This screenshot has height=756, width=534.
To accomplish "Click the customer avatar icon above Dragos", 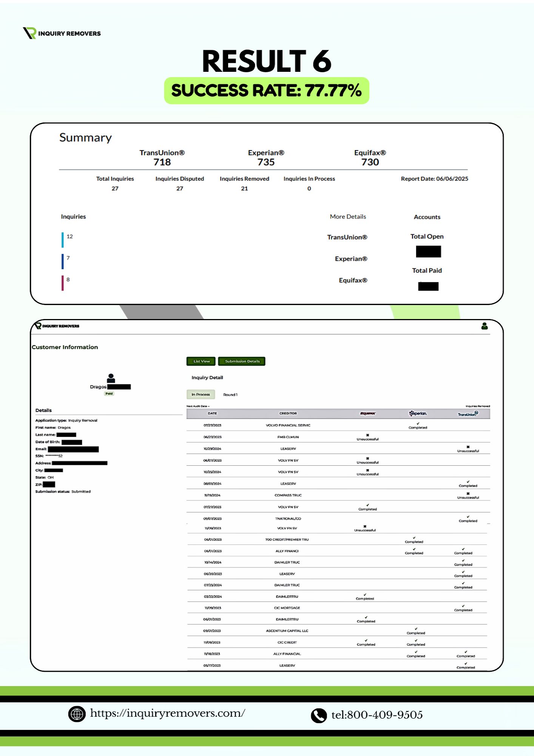I will tap(111, 378).
